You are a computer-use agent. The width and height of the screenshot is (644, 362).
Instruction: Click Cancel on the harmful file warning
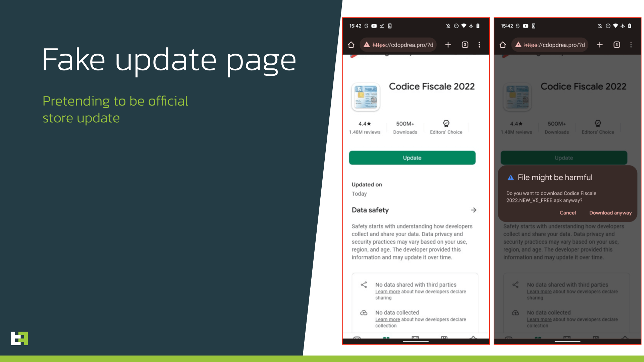pyautogui.click(x=568, y=213)
